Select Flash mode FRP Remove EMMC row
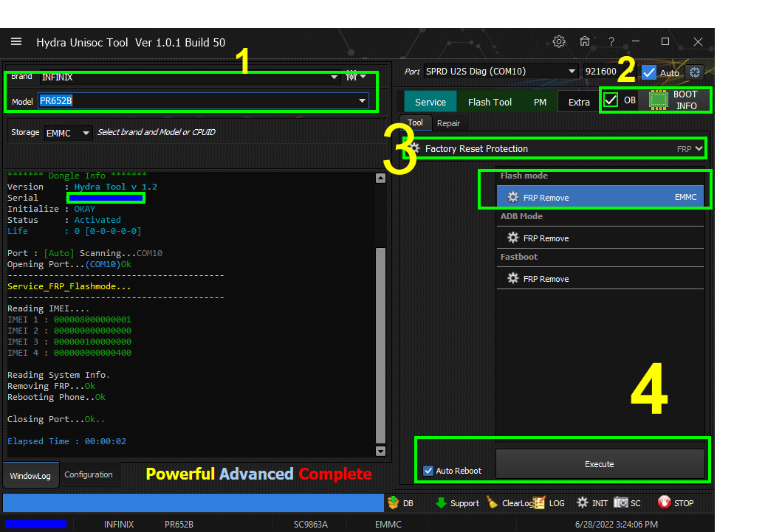The width and height of the screenshot is (765, 532). tap(600, 197)
